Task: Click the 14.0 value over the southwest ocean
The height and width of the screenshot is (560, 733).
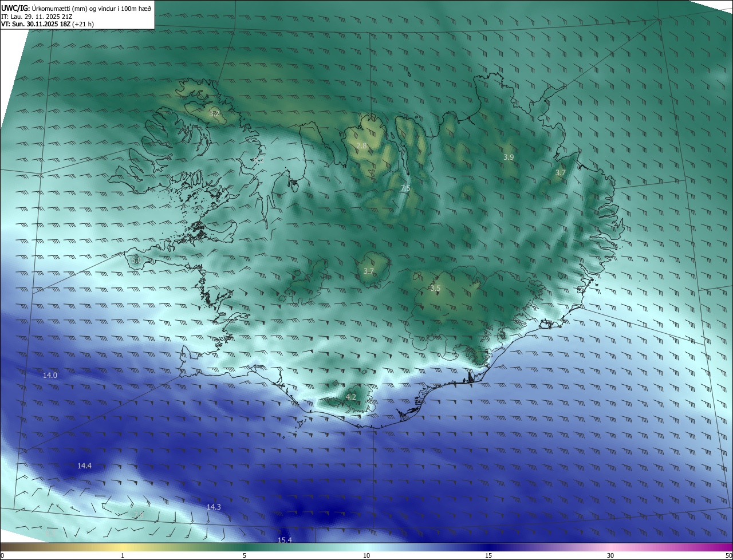Action: coord(50,375)
